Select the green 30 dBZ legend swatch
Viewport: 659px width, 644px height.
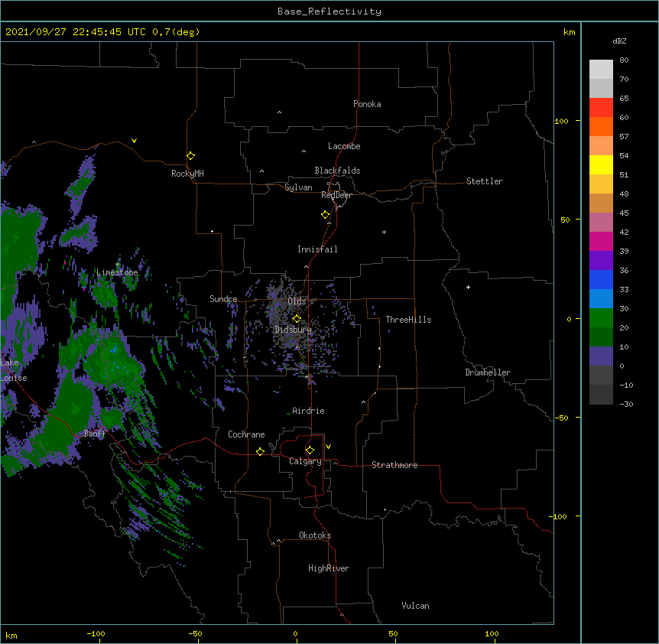601,317
